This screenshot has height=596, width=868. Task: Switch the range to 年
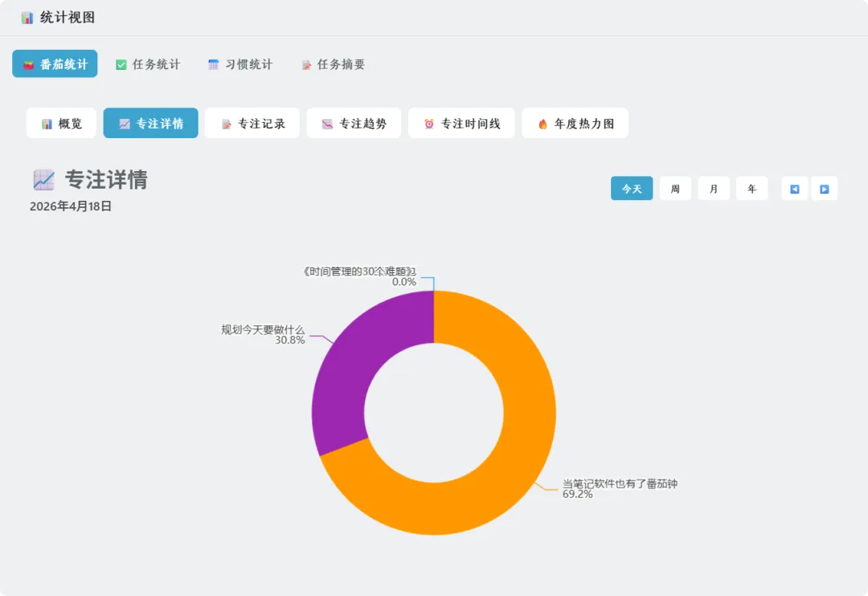tap(751, 189)
